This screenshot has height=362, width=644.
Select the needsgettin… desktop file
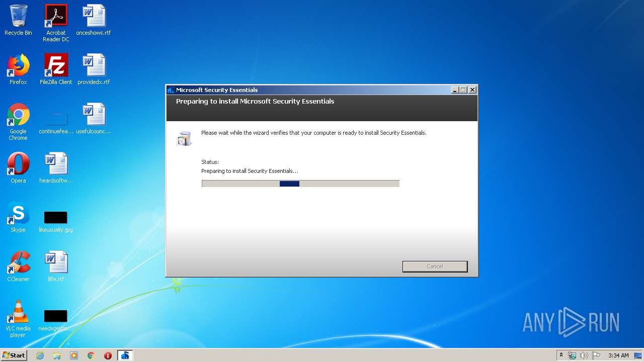56,320
